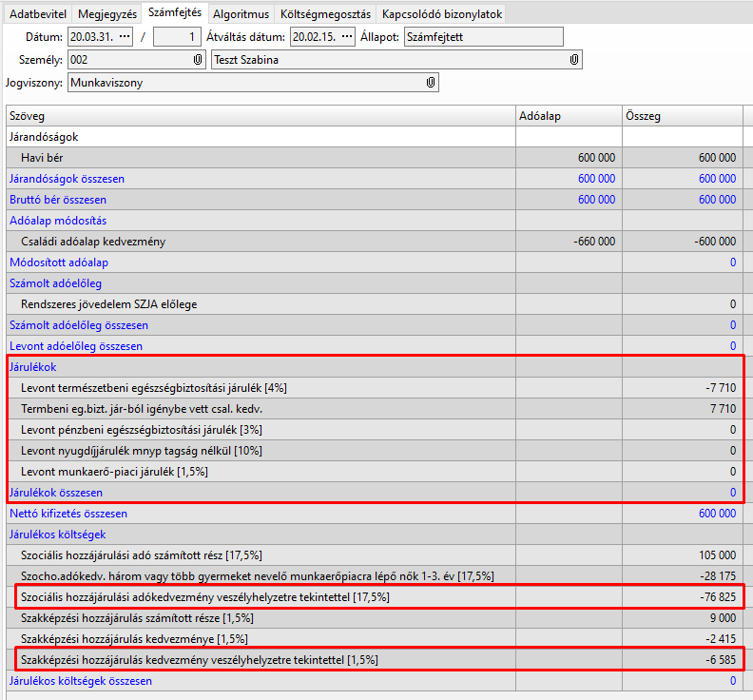Click the paperclip icon in Jogviszony field
Screen dimensions: 753x700
point(431,84)
